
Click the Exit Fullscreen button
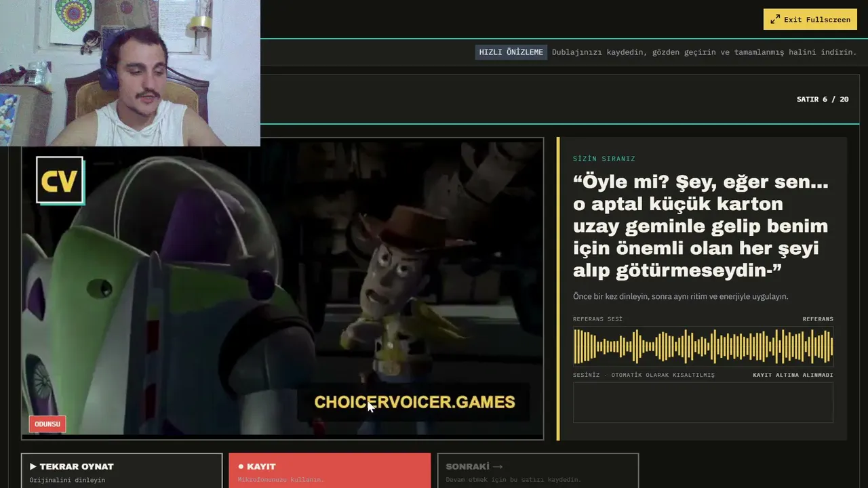coord(810,19)
